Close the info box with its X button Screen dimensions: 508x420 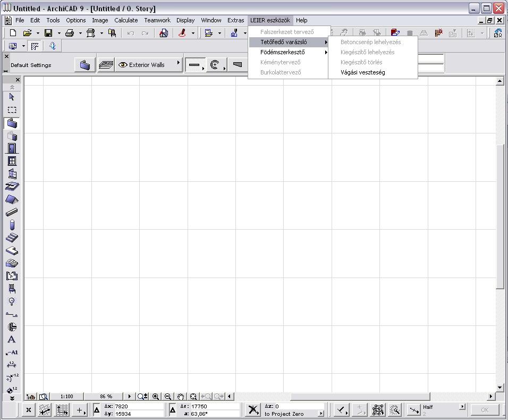point(6,56)
